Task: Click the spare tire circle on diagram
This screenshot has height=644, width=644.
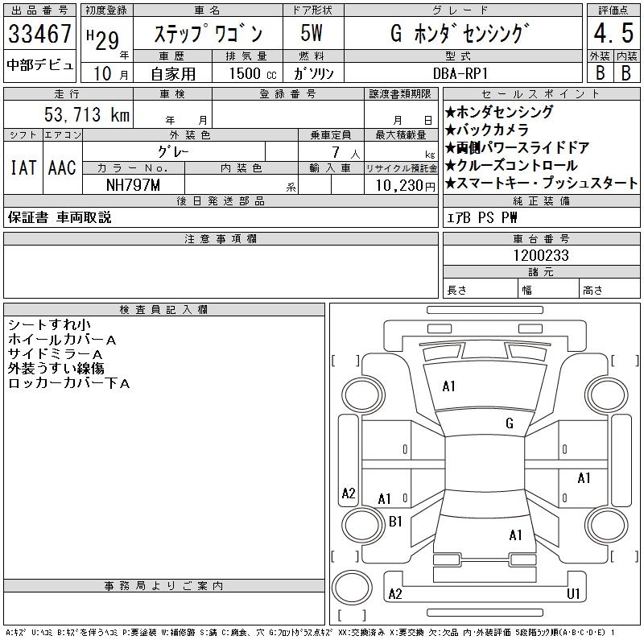Action: tap(349, 586)
